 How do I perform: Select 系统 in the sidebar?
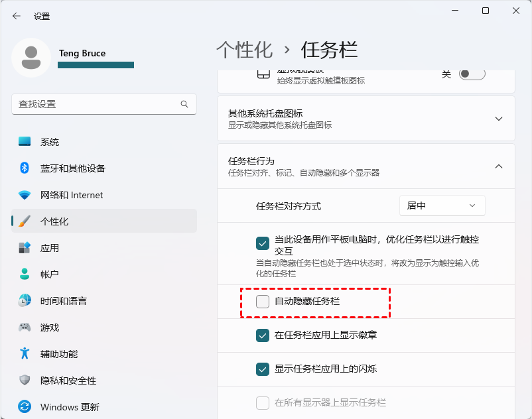point(50,142)
